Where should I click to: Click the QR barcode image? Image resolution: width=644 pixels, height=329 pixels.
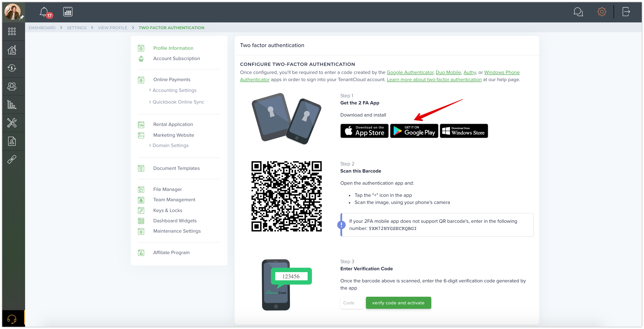point(286,196)
